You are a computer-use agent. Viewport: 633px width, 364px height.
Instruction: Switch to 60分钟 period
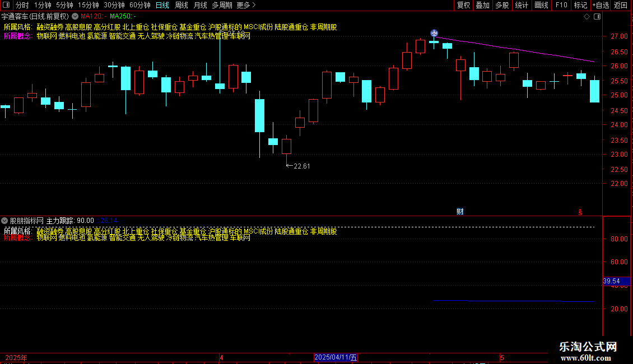(x=139, y=5)
